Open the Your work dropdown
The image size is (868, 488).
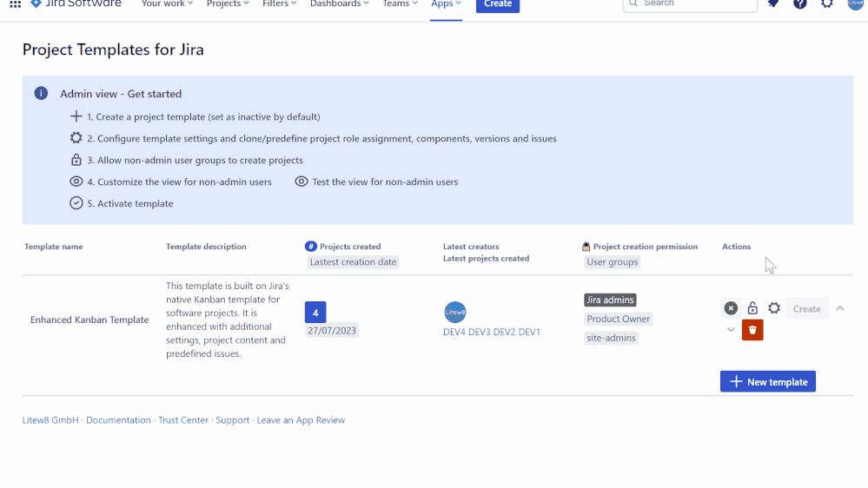[167, 3]
